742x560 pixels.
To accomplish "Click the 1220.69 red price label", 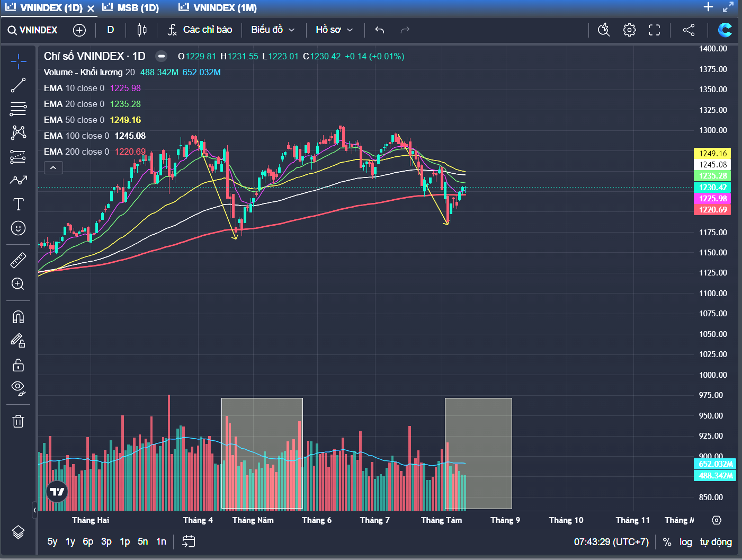I will point(712,210).
